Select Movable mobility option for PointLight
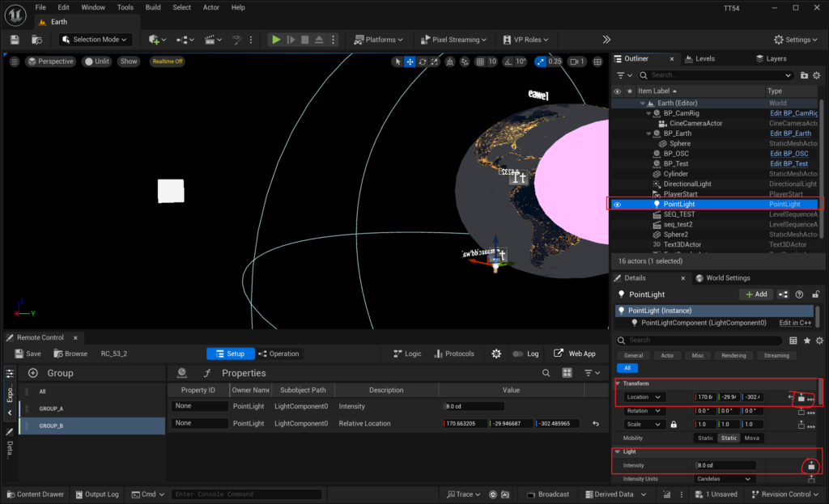 point(751,438)
